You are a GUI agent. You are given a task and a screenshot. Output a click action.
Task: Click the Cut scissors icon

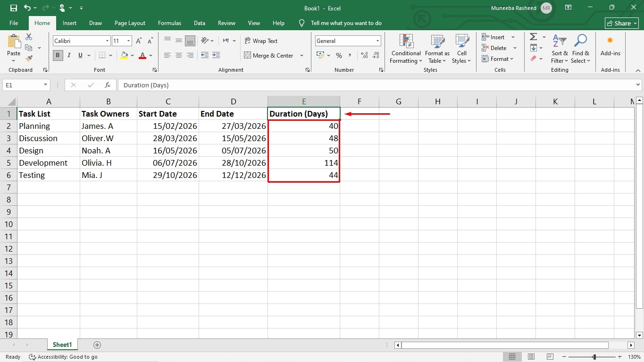coord(29,37)
